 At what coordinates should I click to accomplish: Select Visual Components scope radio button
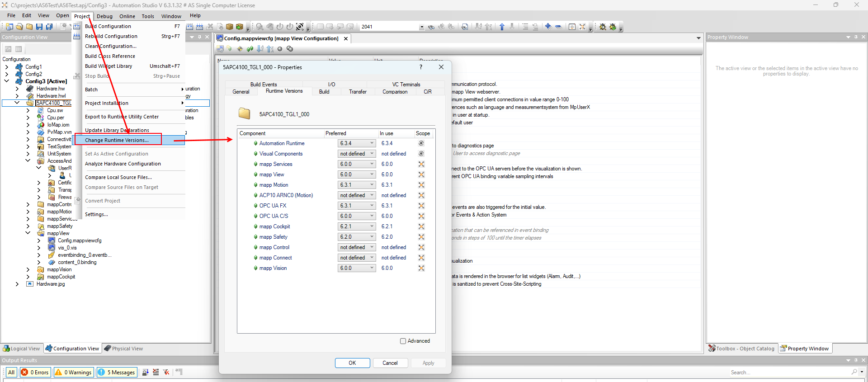pyautogui.click(x=421, y=154)
